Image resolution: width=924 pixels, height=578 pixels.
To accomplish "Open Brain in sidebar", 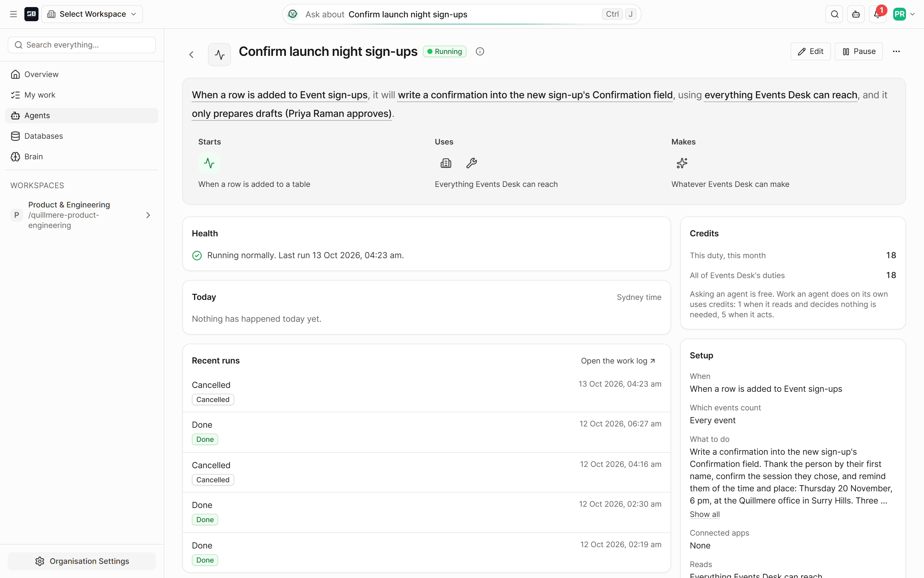I will click(x=82, y=157).
